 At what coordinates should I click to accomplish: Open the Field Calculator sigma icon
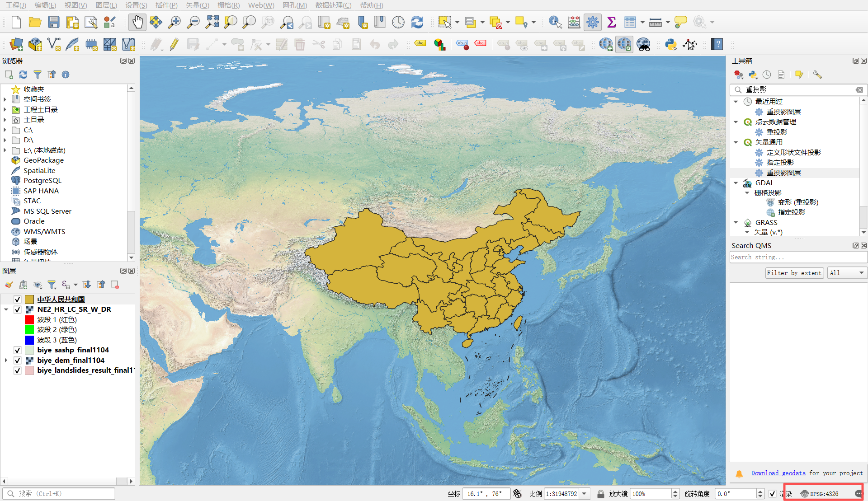(x=611, y=22)
